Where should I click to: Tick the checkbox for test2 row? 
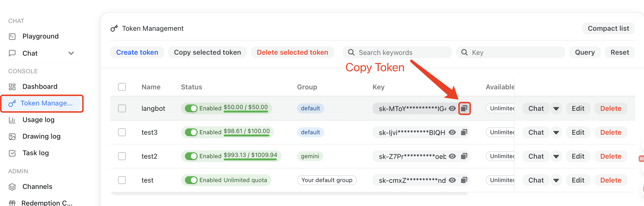coord(122,156)
